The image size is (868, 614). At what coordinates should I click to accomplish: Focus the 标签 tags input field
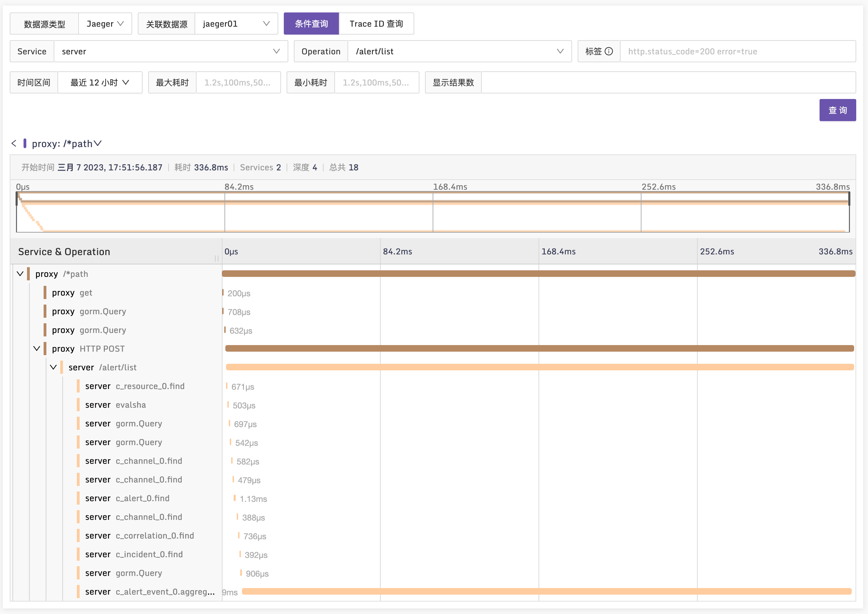(738, 52)
